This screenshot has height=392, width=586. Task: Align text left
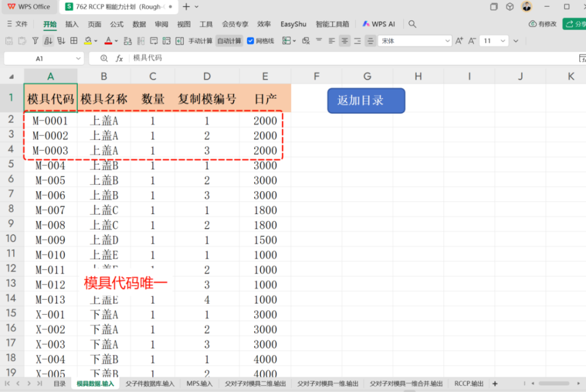[x=332, y=41]
